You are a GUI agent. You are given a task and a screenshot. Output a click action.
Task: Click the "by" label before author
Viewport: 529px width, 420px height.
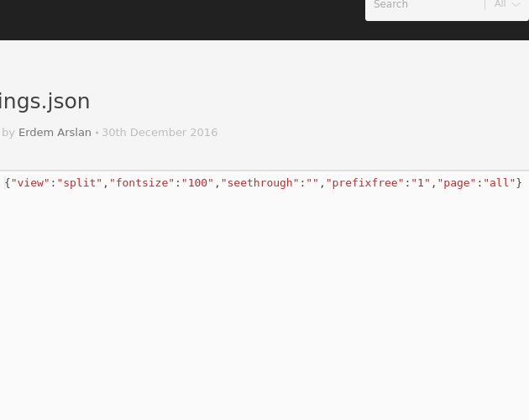8,133
